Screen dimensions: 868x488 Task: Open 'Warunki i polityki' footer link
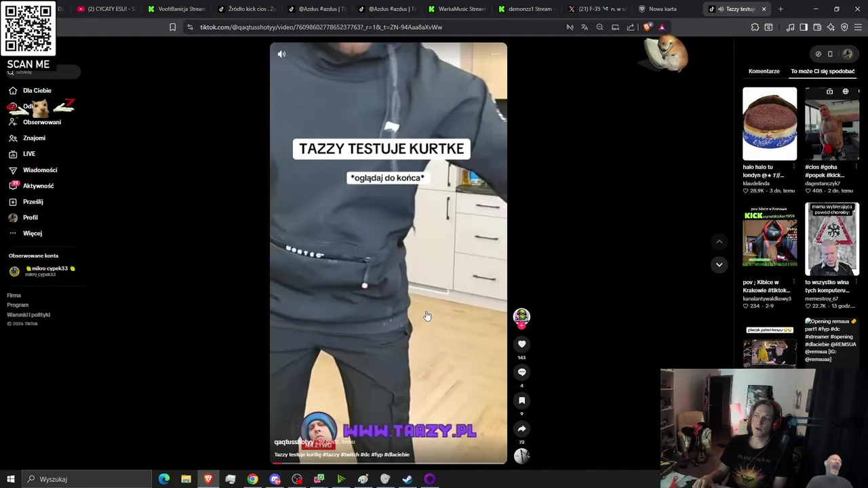coord(28,314)
